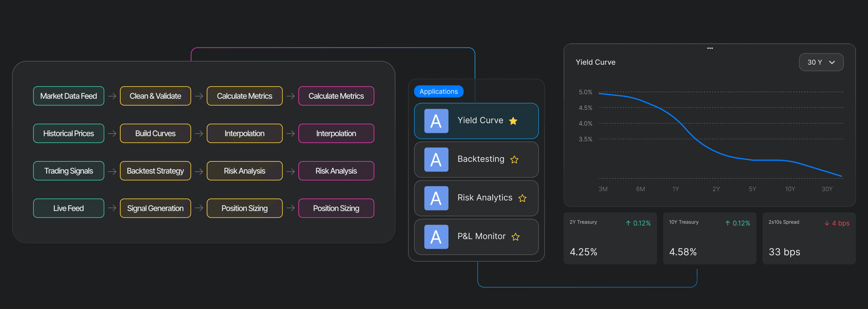Click the Market Data Feed node
Viewport: 868px width, 309px height.
coord(68,96)
